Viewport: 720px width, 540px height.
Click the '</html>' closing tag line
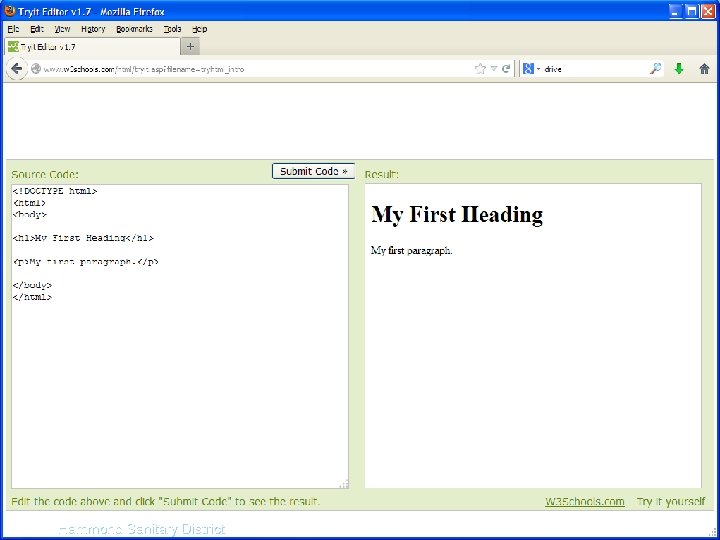tap(32, 297)
